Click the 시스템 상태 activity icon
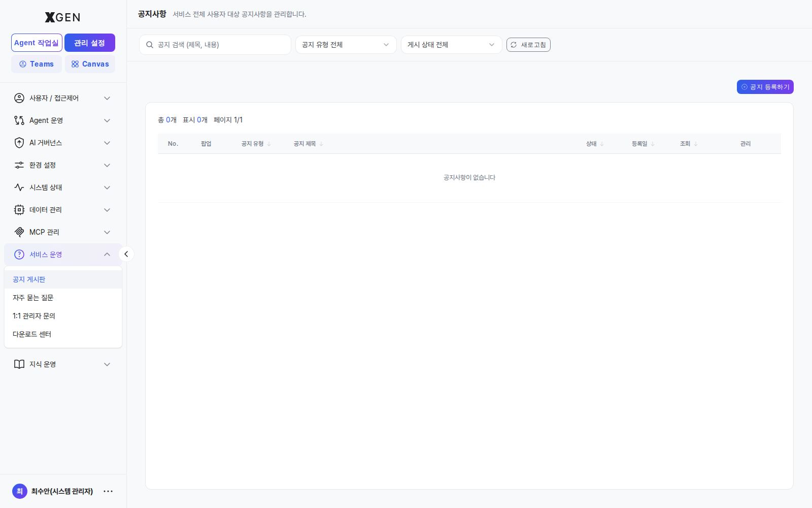The width and height of the screenshot is (812, 508). pos(19,187)
